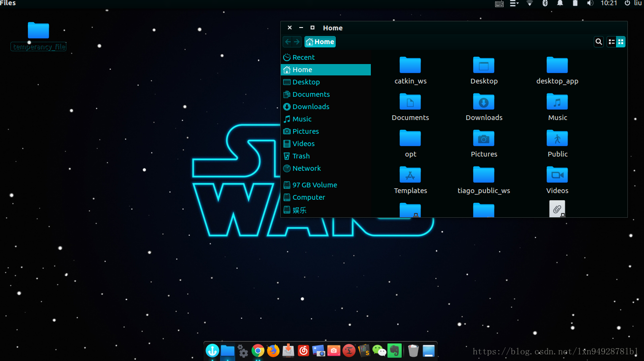Switch to list view in Files
The width and height of the screenshot is (644, 361).
point(612,42)
